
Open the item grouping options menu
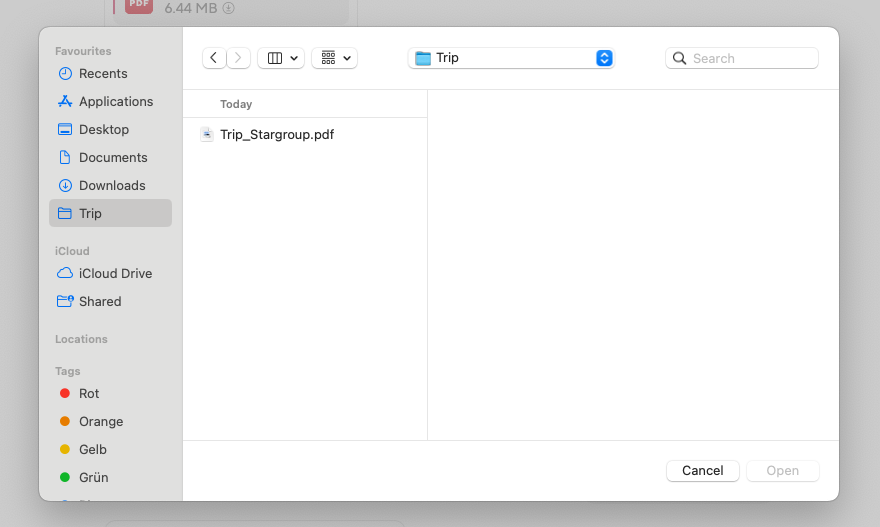click(x=334, y=58)
